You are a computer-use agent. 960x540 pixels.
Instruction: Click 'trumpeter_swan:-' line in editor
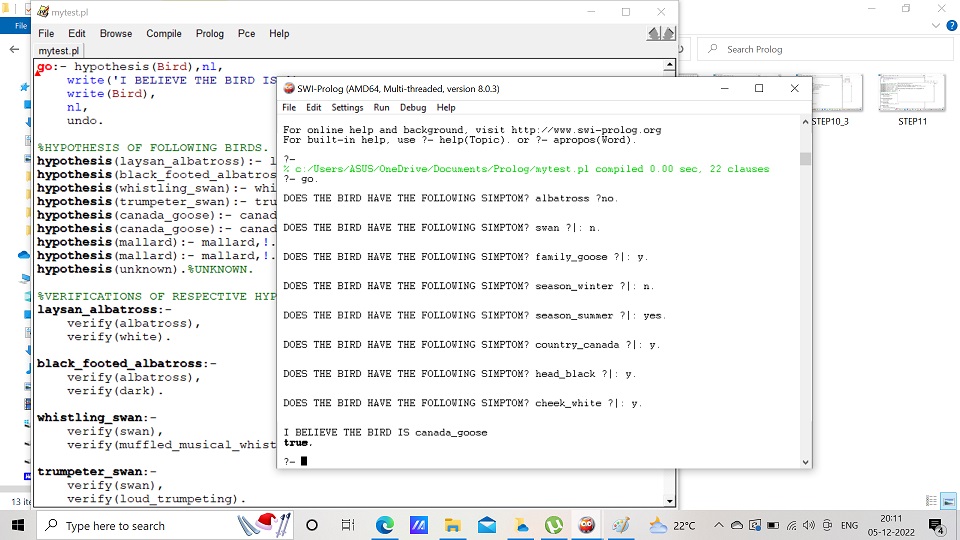pos(97,471)
